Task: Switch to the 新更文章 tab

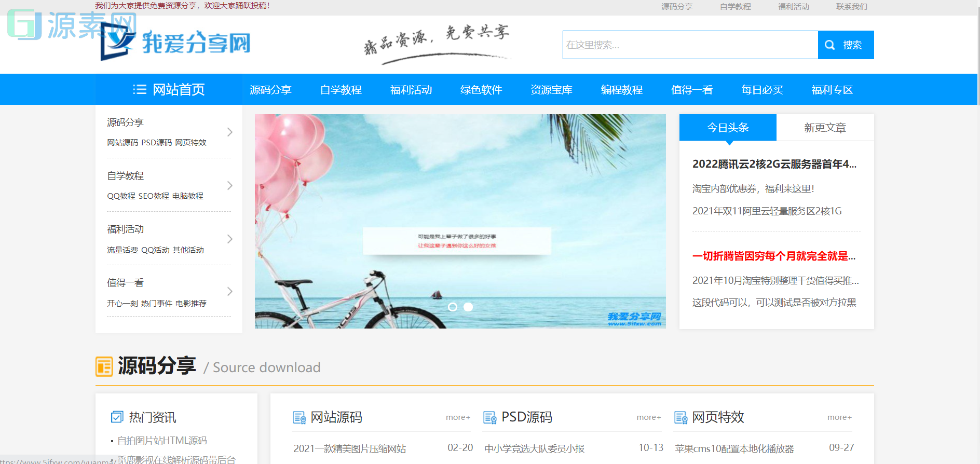Action: (825, 127)
